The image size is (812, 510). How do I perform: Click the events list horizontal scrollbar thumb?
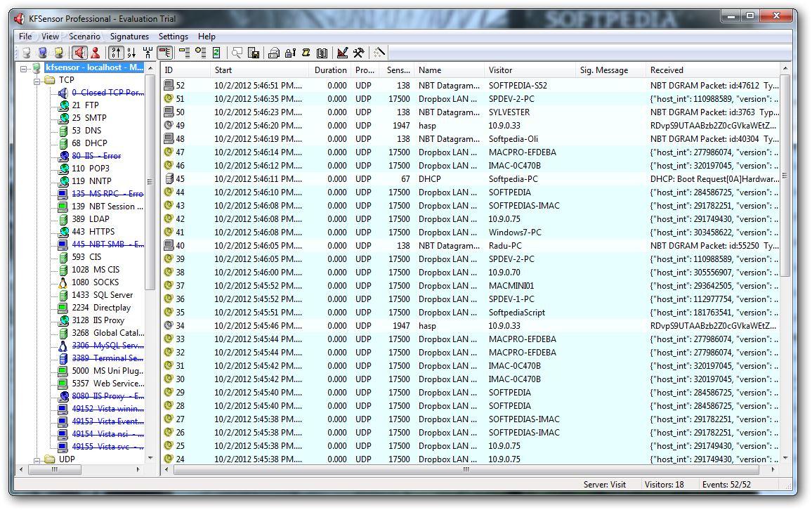(466, 470)
